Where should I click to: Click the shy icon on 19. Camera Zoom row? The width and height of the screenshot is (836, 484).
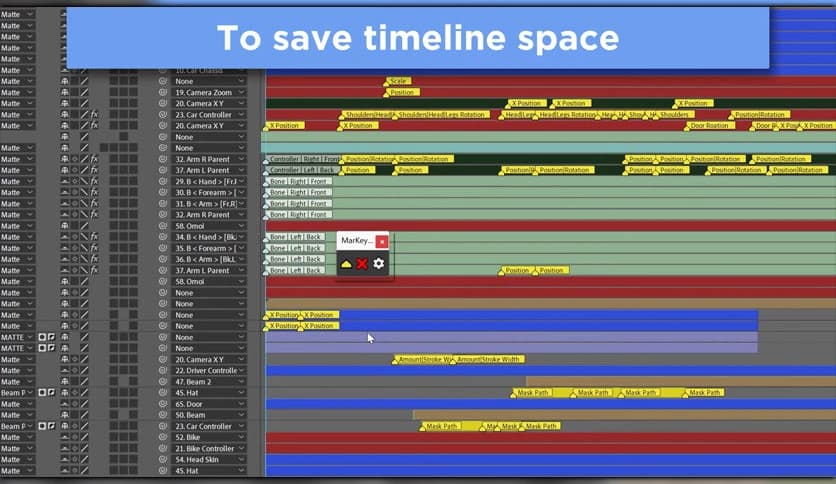65,93
